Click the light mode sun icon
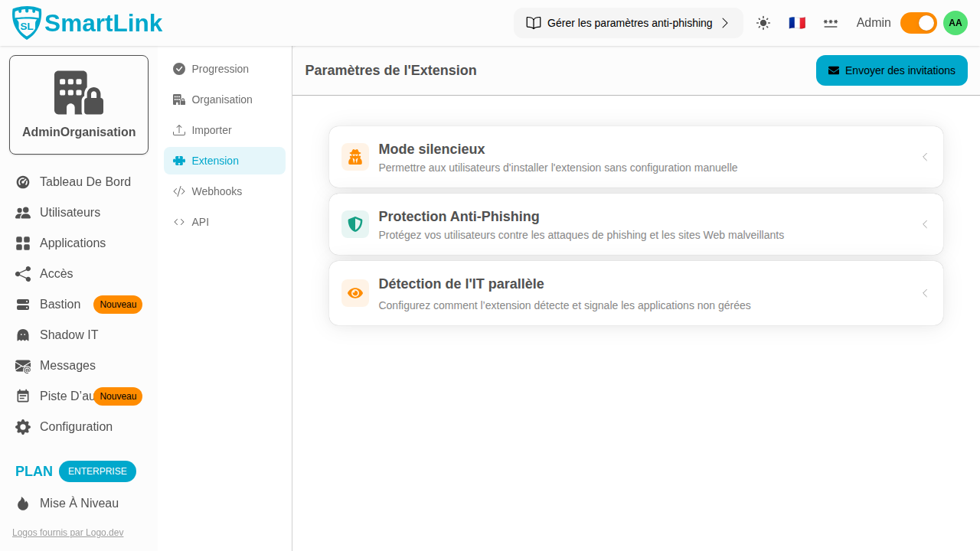980x551 pixels. 763,23
